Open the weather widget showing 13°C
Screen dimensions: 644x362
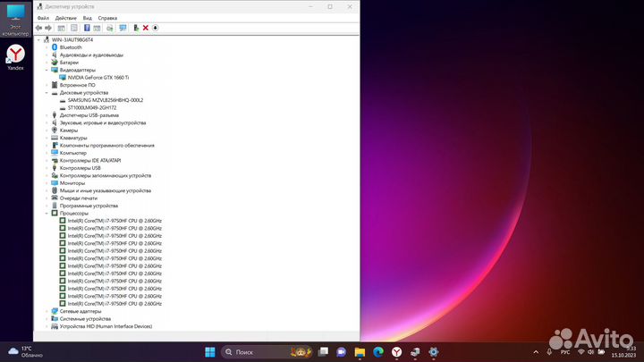[x=25, y=352]
